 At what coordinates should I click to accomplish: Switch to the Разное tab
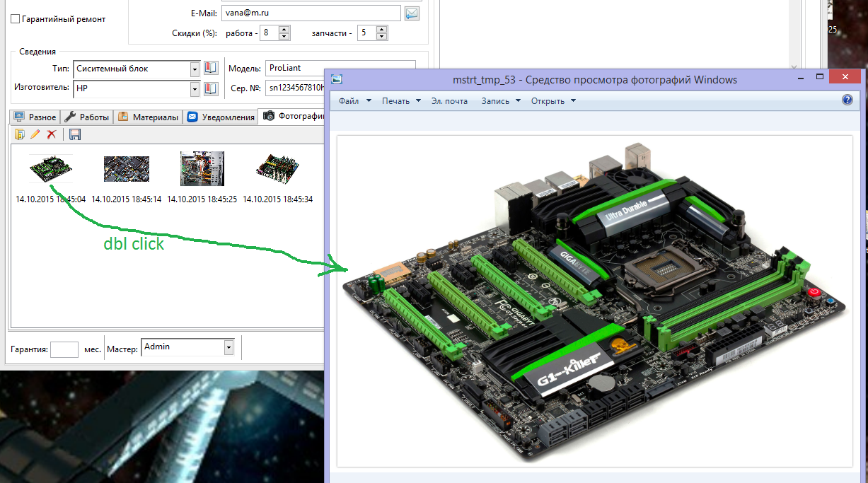point(35,117)
